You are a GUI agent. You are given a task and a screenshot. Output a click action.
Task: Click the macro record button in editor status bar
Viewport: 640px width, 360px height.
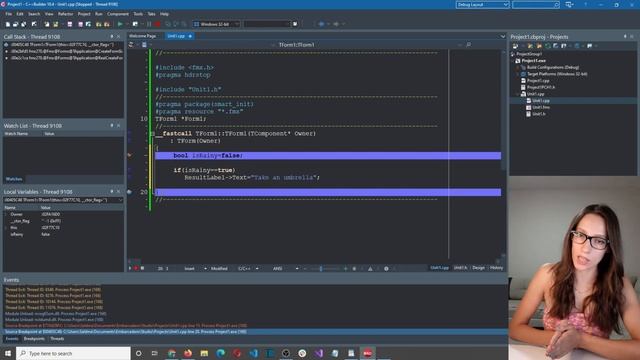(136, 268)
